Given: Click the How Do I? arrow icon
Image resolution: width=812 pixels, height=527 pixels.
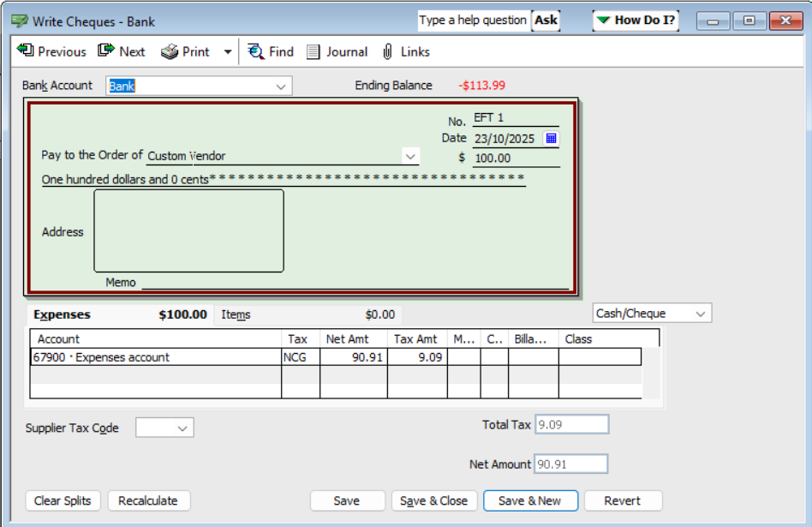Looking at the screenshot, I should 603,20.
